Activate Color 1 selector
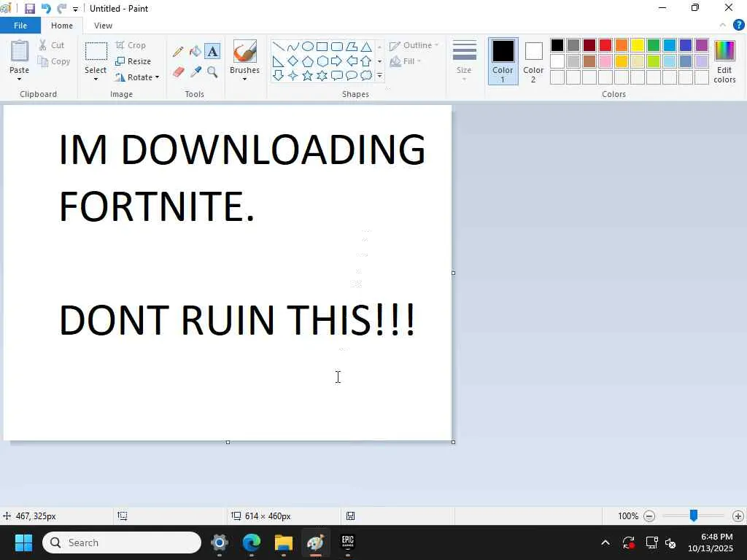The height and width of the screenshot is (560, 747). 503,61
